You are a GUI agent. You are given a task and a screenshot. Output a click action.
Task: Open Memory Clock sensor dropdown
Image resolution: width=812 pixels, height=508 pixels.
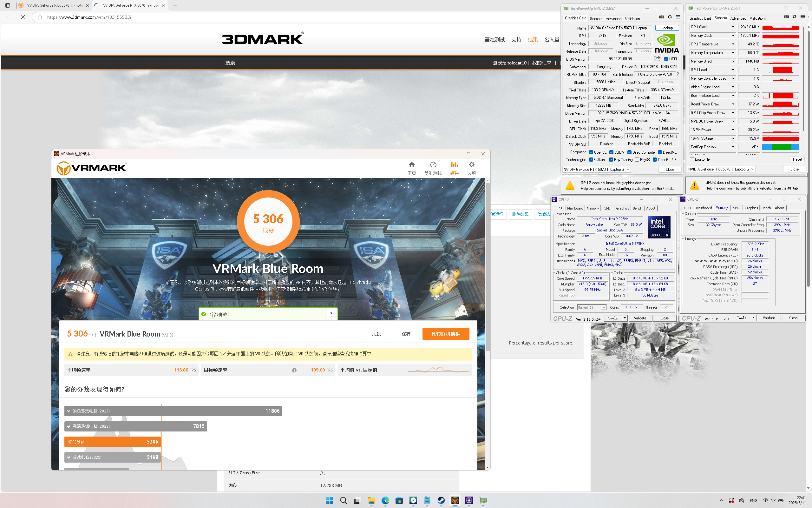(733, 36)
